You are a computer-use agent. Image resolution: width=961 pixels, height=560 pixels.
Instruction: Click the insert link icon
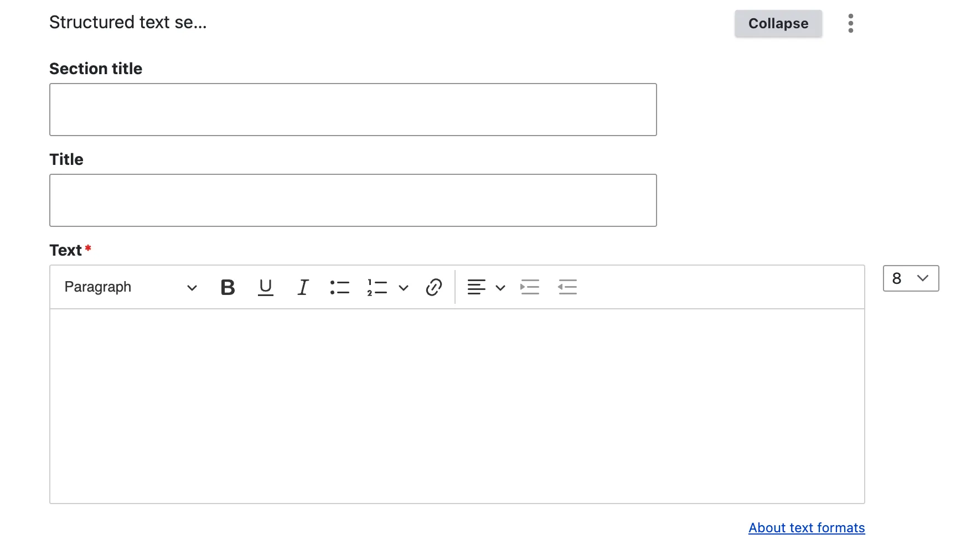433,287
